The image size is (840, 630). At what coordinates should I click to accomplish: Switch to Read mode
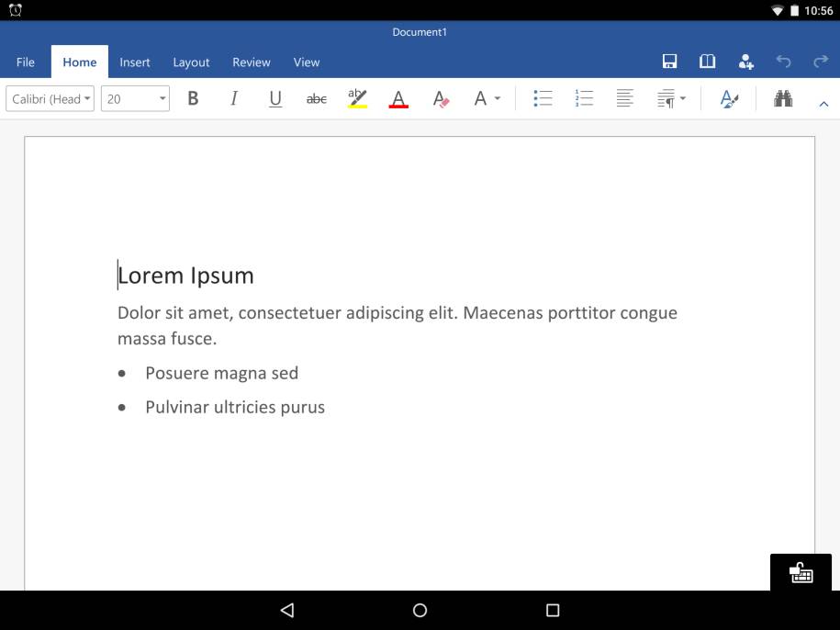click(707, 61)
